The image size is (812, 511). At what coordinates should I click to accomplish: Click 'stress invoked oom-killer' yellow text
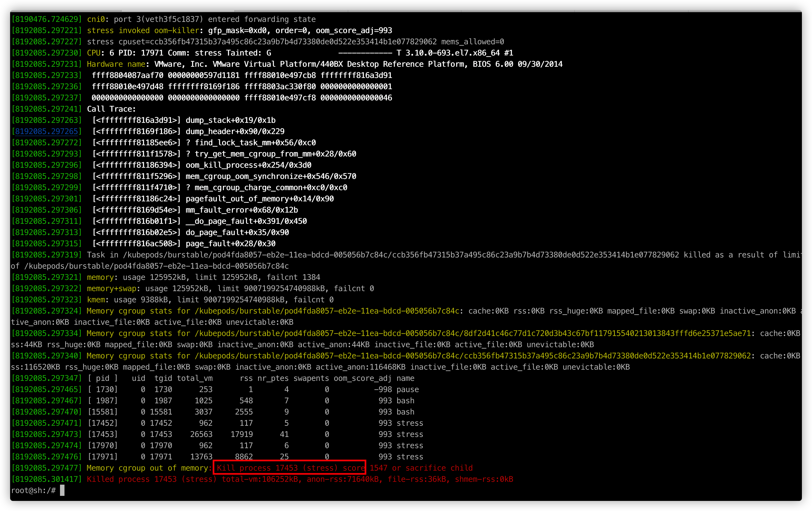[143, 30]
